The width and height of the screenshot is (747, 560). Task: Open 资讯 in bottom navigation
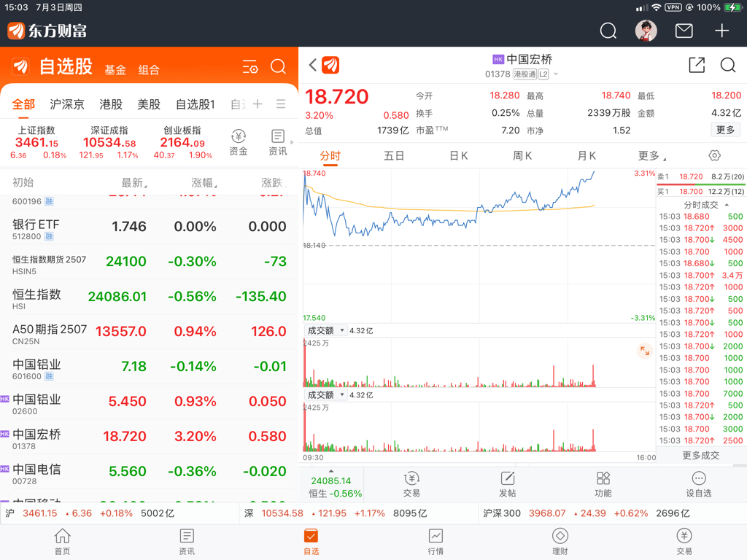tap(187, 542)
